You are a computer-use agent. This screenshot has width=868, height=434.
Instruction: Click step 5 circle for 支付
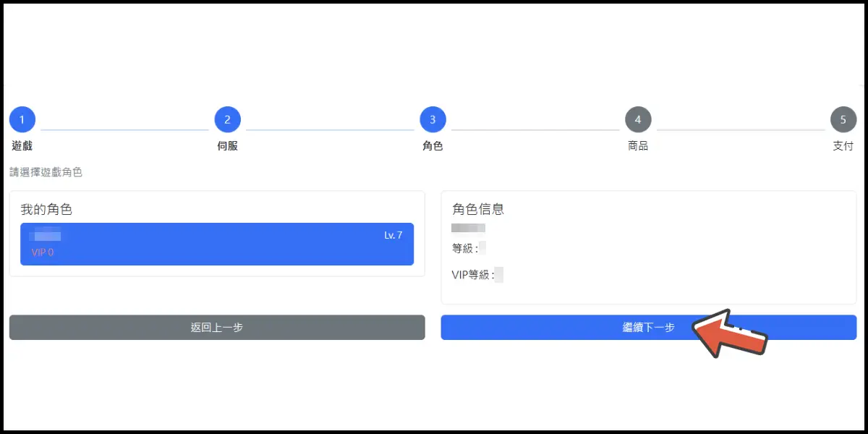pyautogui.click(x=843, y=119)
